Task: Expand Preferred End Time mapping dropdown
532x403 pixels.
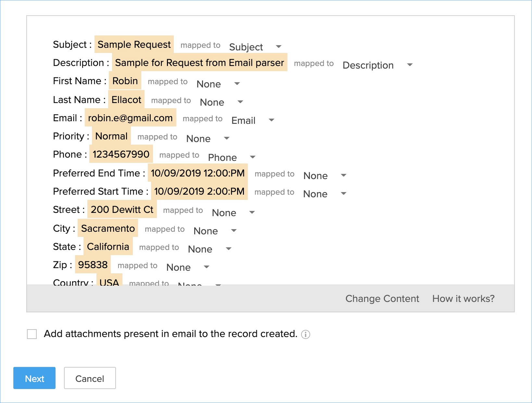Action: (324, 175)
